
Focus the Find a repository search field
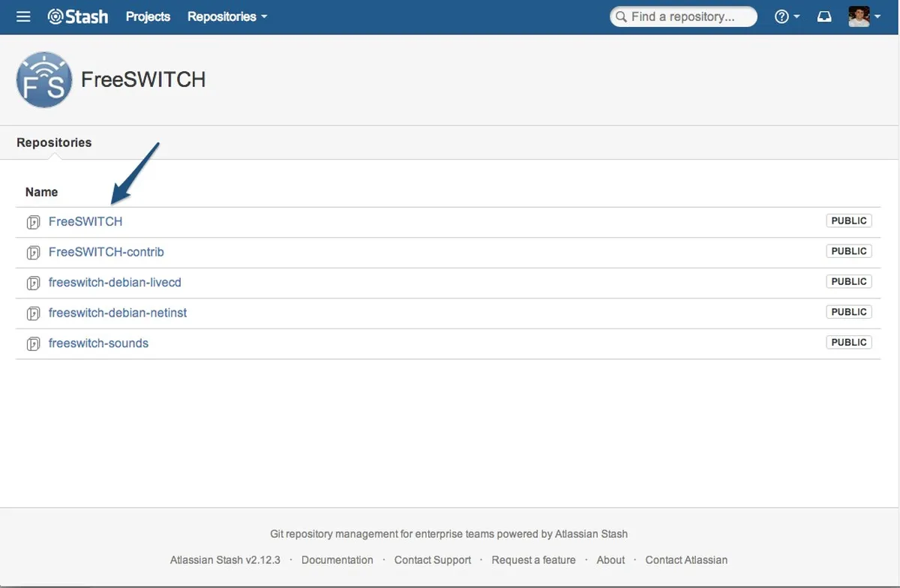coord(684,16)
